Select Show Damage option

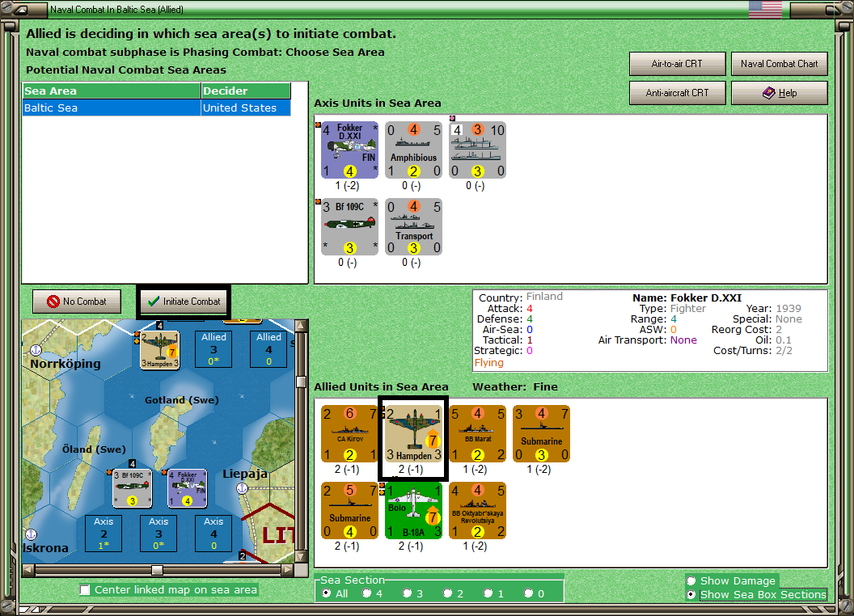pos(691,580)
